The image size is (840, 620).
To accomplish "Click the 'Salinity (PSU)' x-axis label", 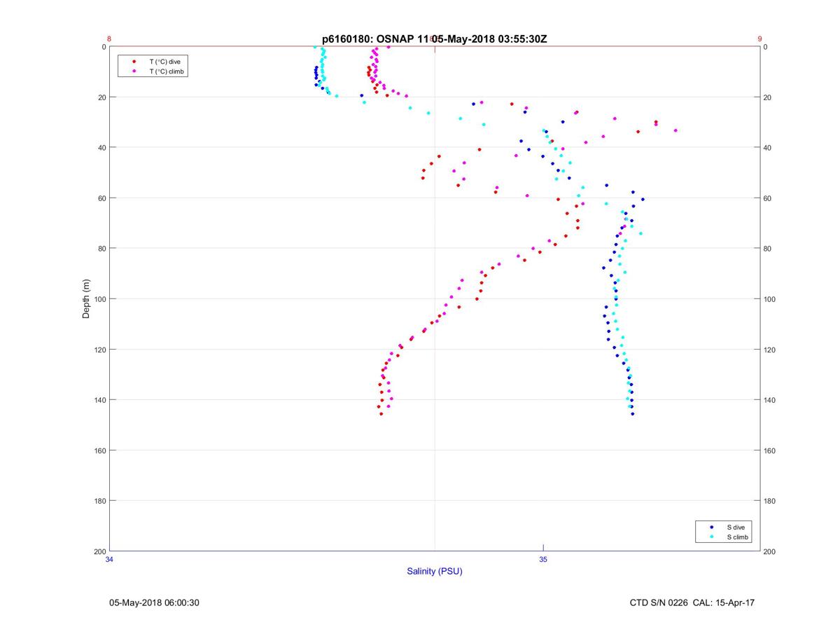I will pyautogui.click(x=435, y=572).
